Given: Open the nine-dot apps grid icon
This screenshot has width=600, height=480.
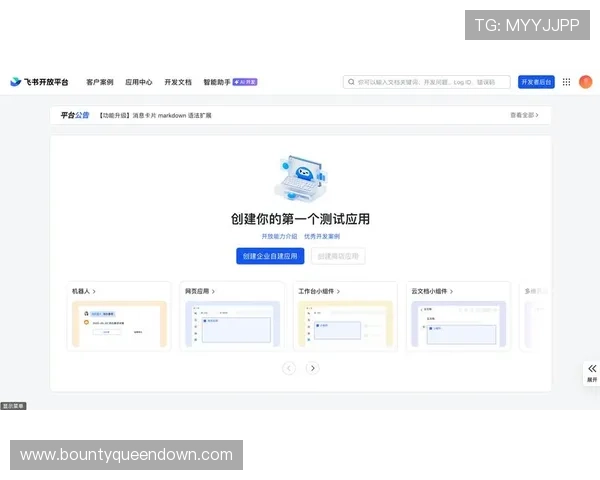Looking at the screenshot, I should pos(566,82).
